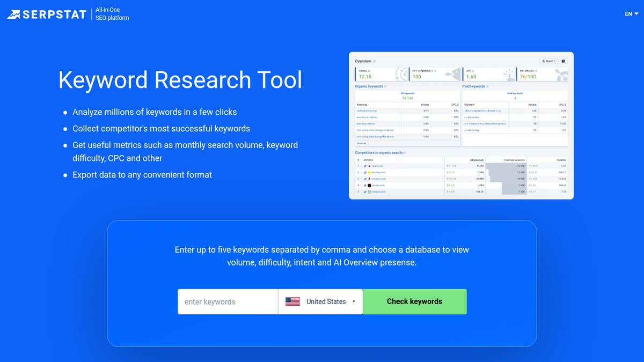Select "Analyze millions of keywords in a few clicks"
The width and height of the screenshot is (644, 362).
click(155, 112)
